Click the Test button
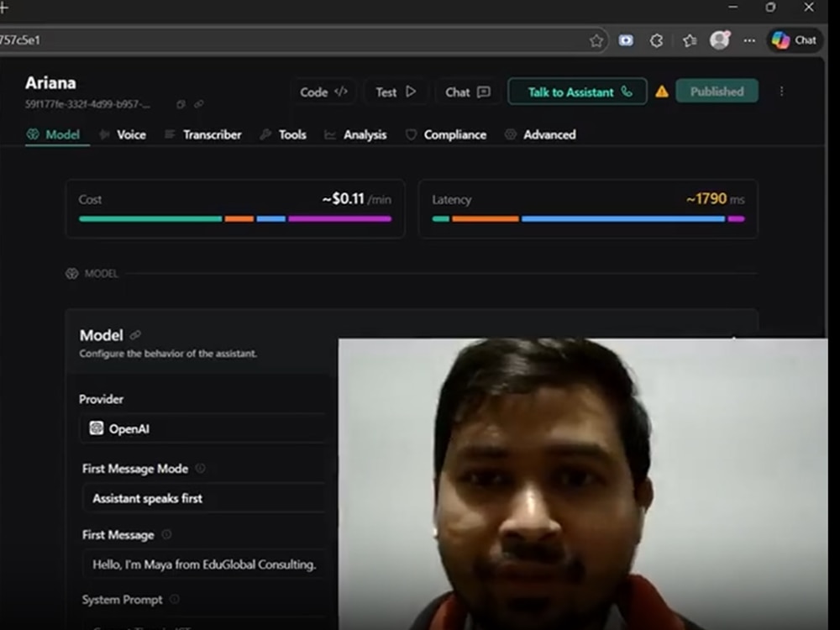The height and width of the screenshot is (630, 840). click(396, 92)
